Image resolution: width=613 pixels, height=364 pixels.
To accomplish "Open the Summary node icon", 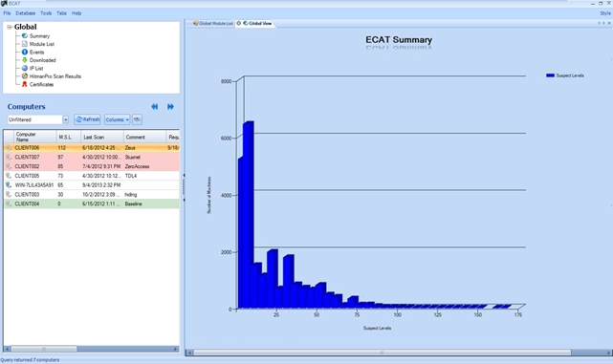I will [x=25, y=35].
